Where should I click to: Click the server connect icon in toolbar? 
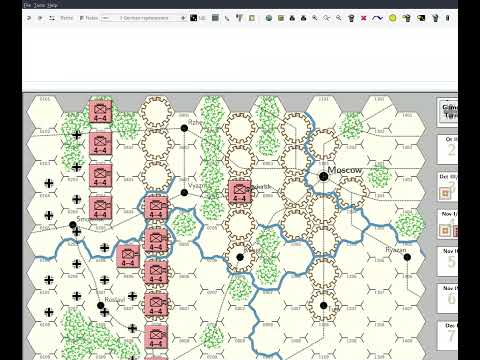(52, 18)
